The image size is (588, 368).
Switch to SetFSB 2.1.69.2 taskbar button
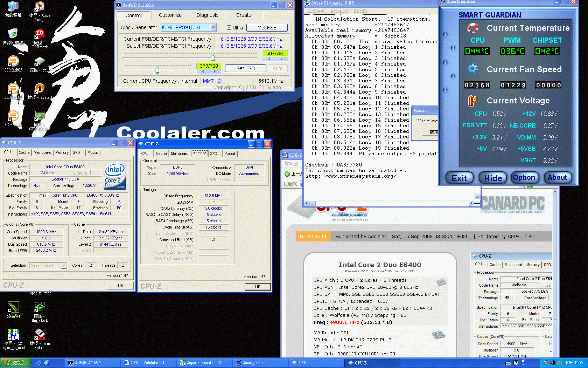[92, 363]
